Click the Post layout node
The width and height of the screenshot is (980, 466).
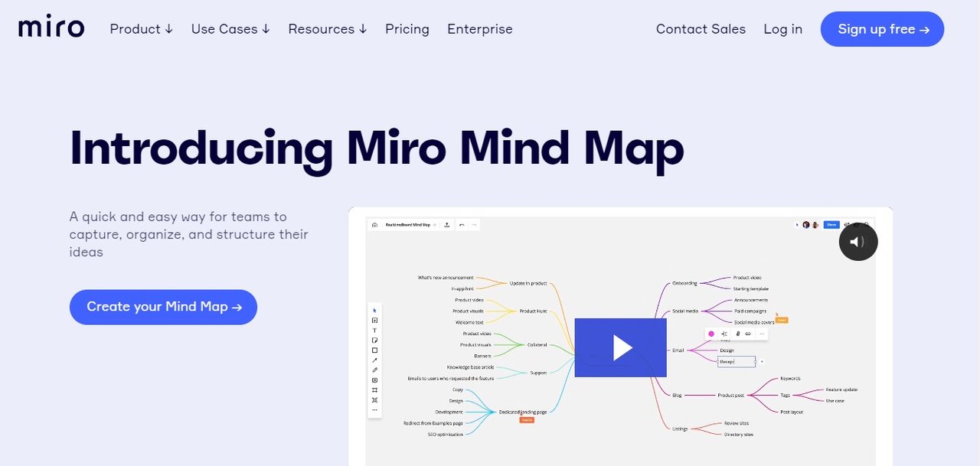tap(792, 412)
